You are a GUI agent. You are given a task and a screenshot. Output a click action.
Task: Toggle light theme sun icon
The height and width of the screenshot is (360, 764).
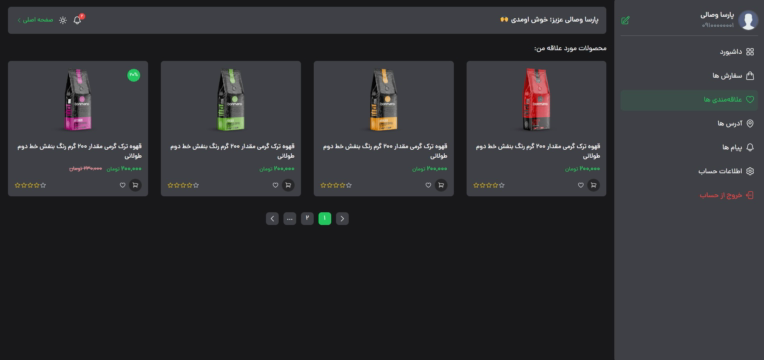[63, 20]
